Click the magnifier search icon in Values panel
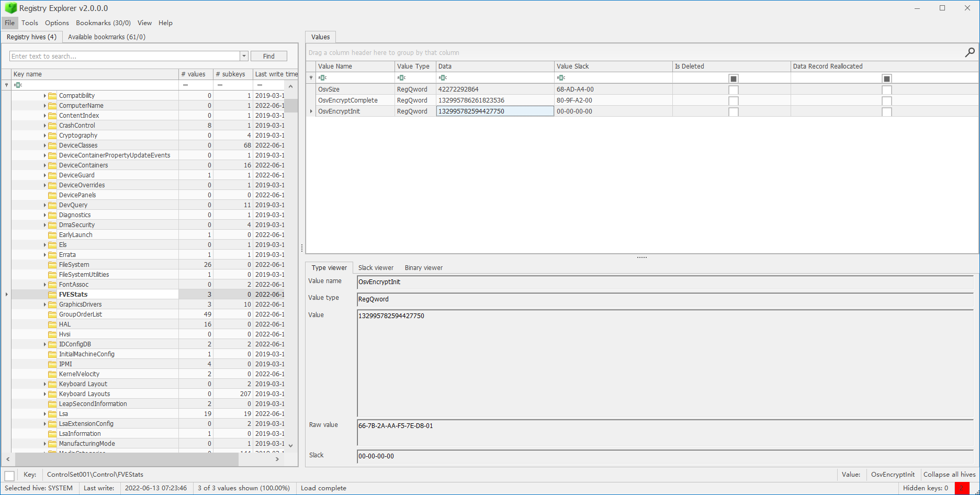This screenshot has width=980, height=495. point(970,52)
